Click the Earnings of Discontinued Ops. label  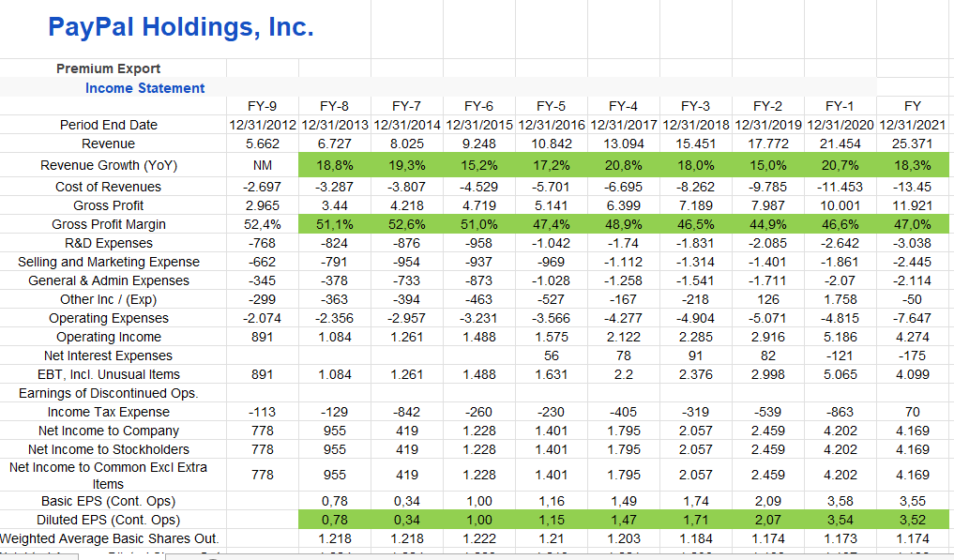pyautogui.click(x=108, y=394)
